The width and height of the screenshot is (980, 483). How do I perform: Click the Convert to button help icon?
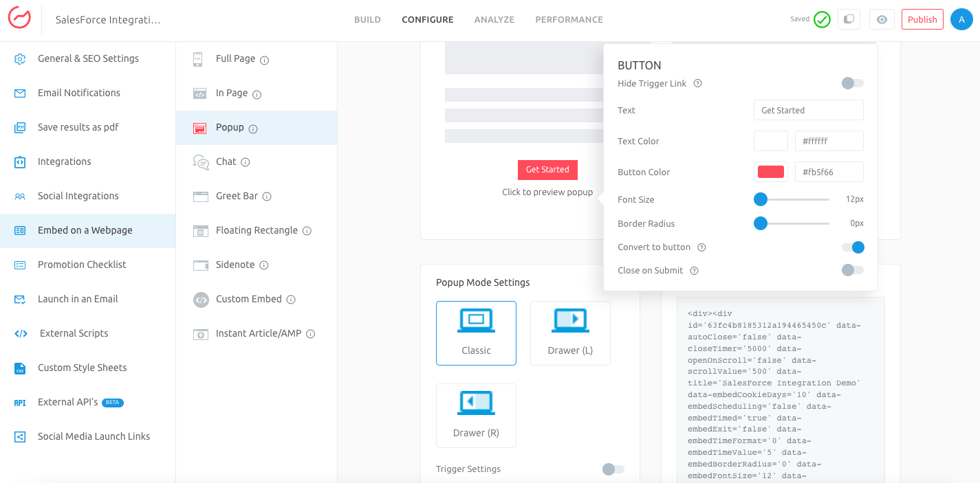[x=701, y=247]
